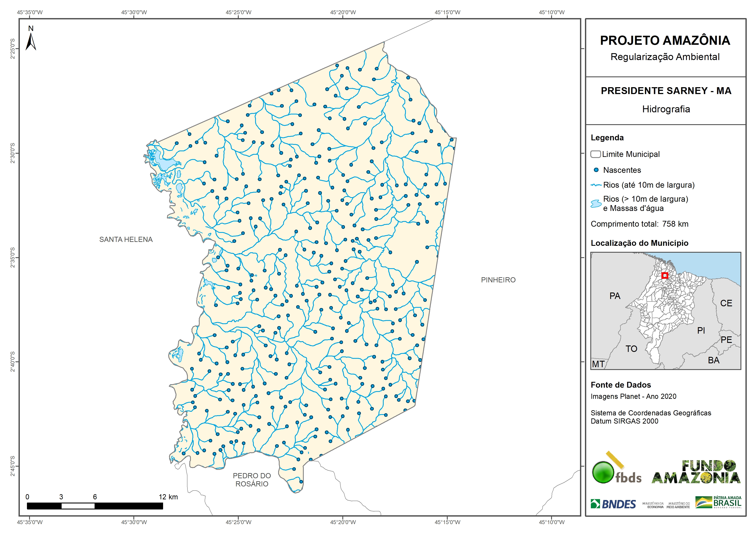Click the SANTA HELENA municipality label
756x534 pixels.
(x=126, y=240)
